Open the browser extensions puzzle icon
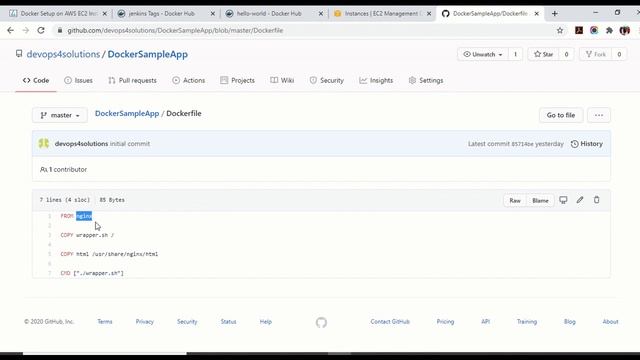 (x=609, y=30)
